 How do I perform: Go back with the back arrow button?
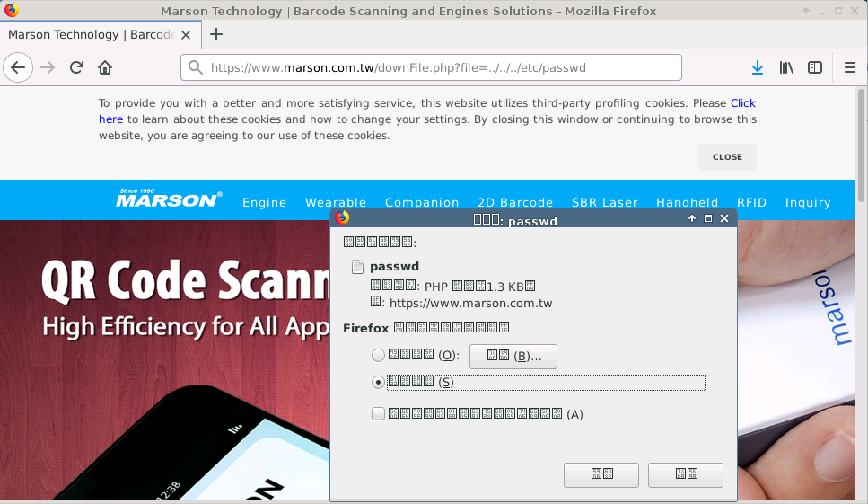click(18, 67)
